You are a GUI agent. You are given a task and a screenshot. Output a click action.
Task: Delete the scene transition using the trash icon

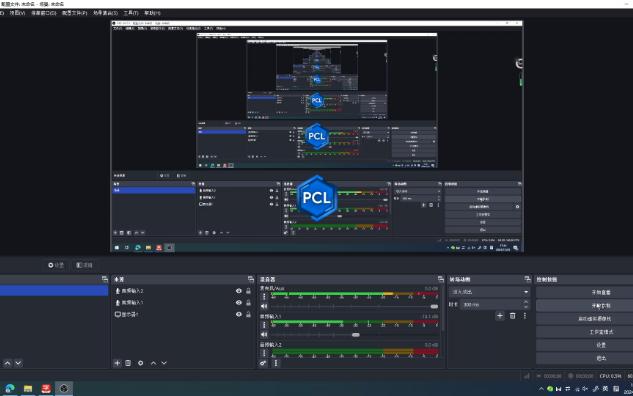[512, 316]
